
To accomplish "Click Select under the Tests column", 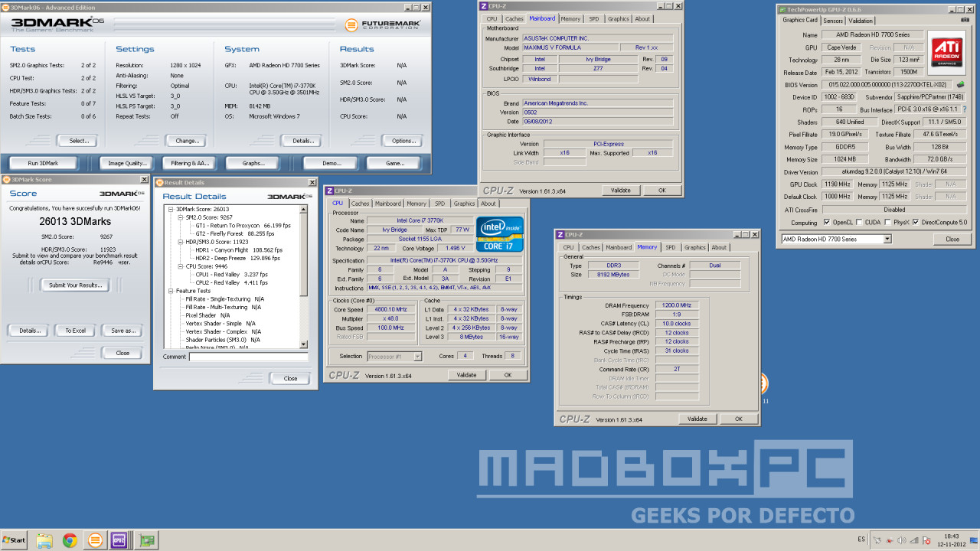I will point(79,141).
